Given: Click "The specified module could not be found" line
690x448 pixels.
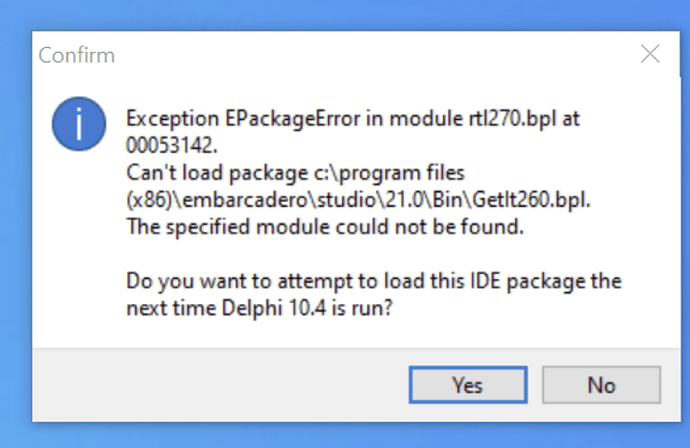Looking at the screenshot, I should [x=325, y=227].
